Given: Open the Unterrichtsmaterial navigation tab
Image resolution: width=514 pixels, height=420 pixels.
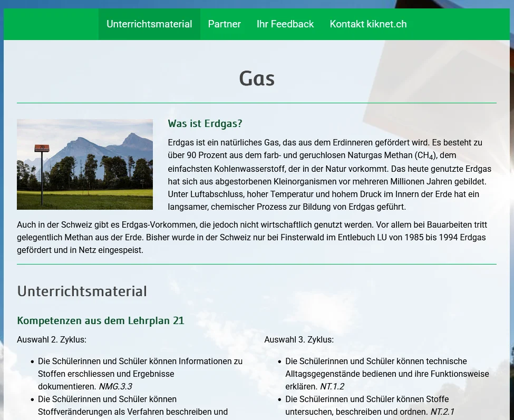Looking at the screenshot, I should (x=149, y=24).
